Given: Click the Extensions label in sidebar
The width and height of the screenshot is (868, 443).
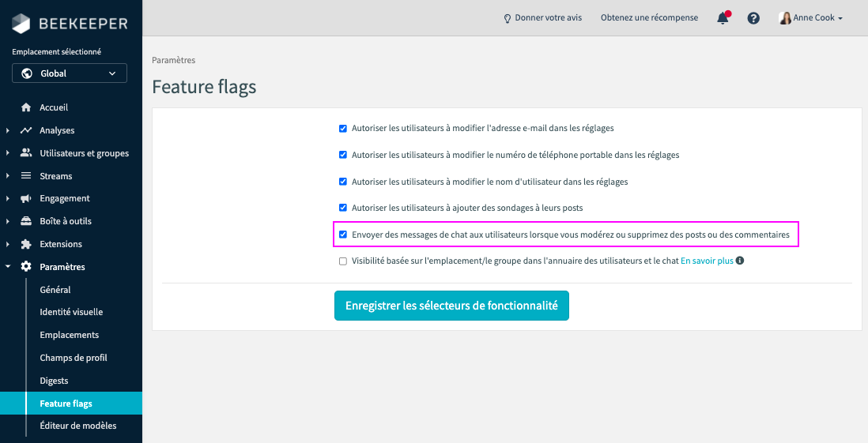Looking at the screenshot, I should (x=61, y=244).
